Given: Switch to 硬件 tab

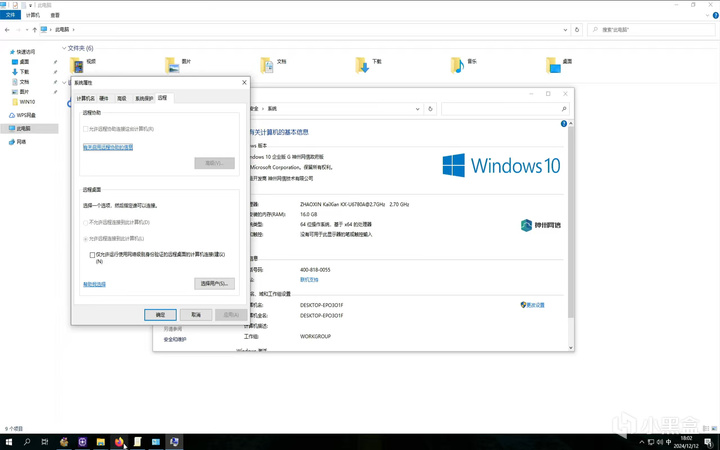Looking at the screenshot, I should click(104, 98).
